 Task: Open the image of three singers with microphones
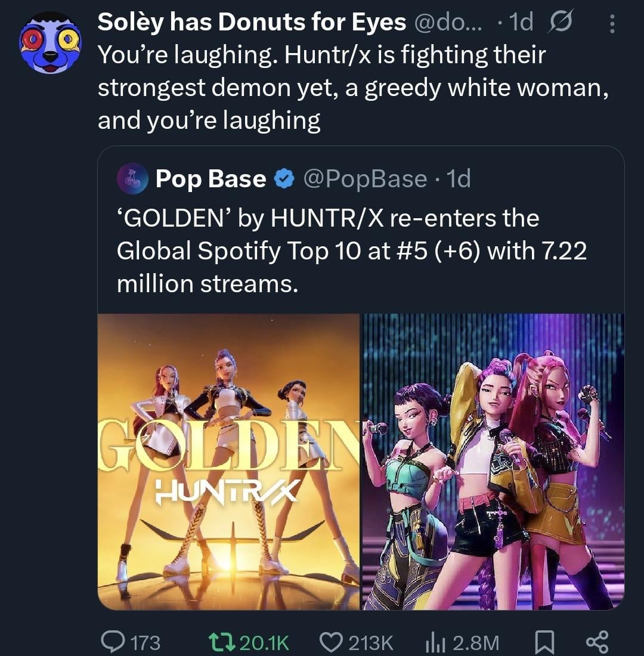coord(493,461)
